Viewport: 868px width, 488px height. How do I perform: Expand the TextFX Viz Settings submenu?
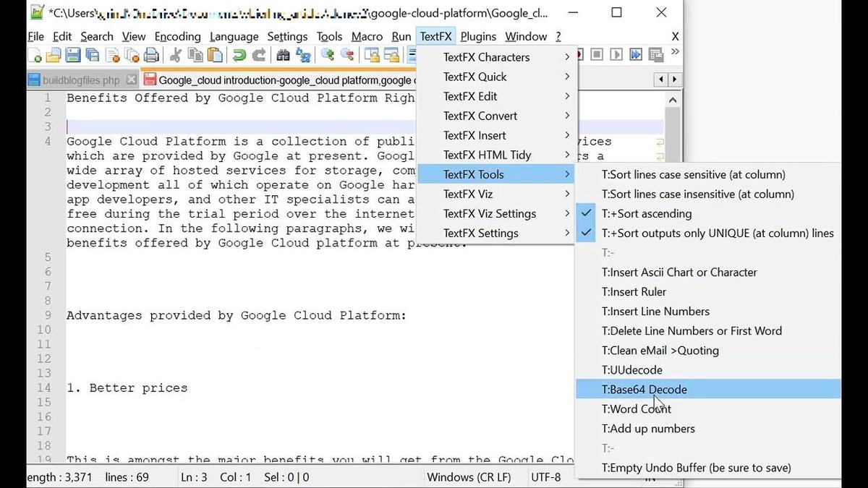tap(489, 213)
